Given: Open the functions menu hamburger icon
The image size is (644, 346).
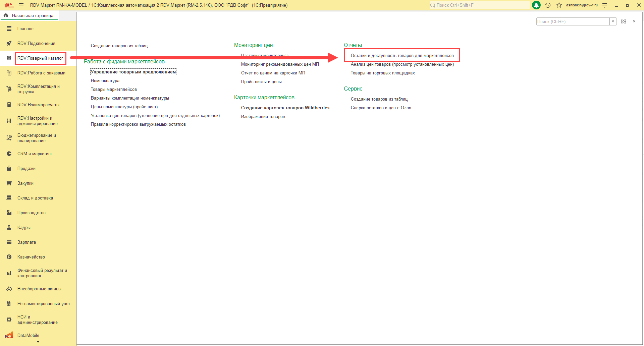Looking at the screenshot, I should tap(21, 5).
